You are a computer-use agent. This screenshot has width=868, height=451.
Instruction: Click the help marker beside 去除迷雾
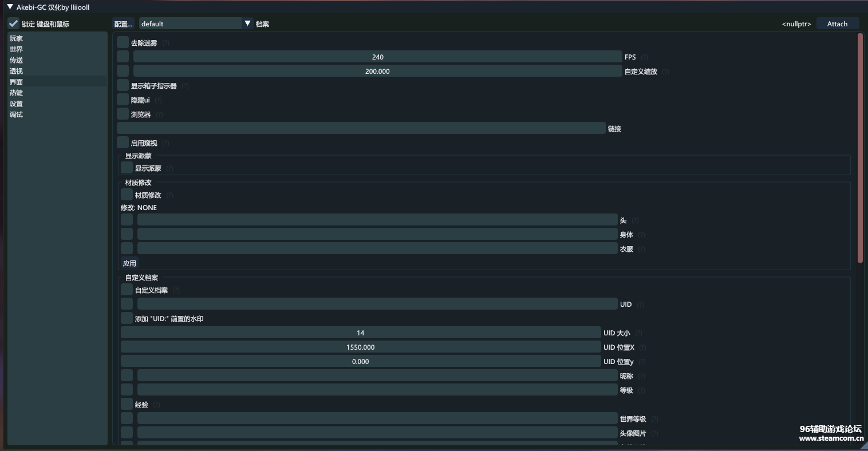tap(165, 43)
